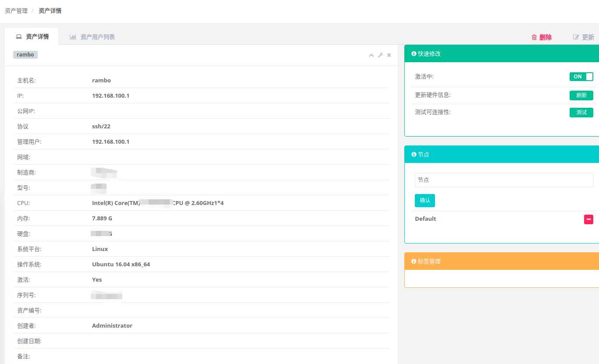Click the 创建日期 field label
The width and height of the screenshot is (599, 364).
point(29,341)
